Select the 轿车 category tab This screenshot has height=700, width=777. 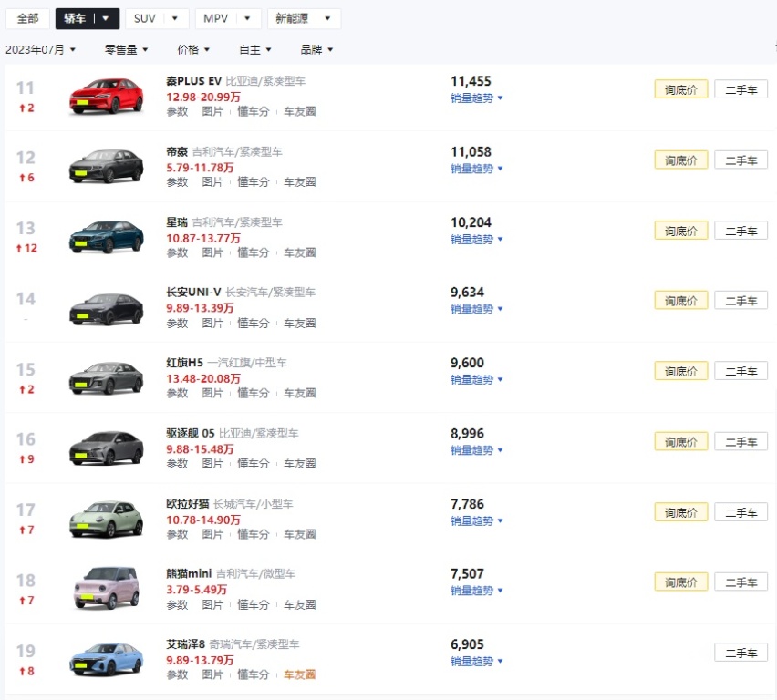88,19
